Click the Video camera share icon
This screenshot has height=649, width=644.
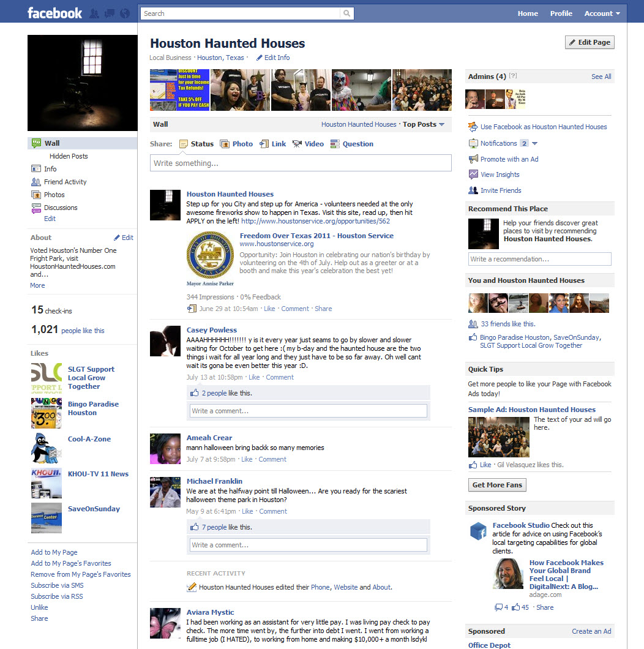(297, 144)
